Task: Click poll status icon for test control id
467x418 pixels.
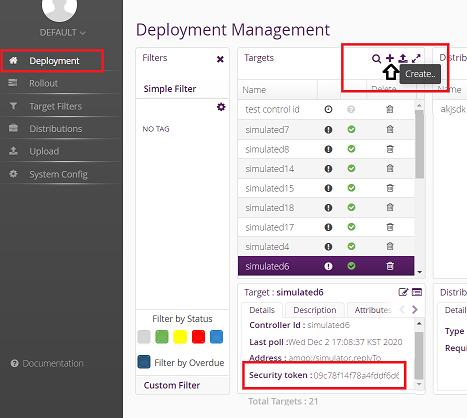Action: [328, 109]
